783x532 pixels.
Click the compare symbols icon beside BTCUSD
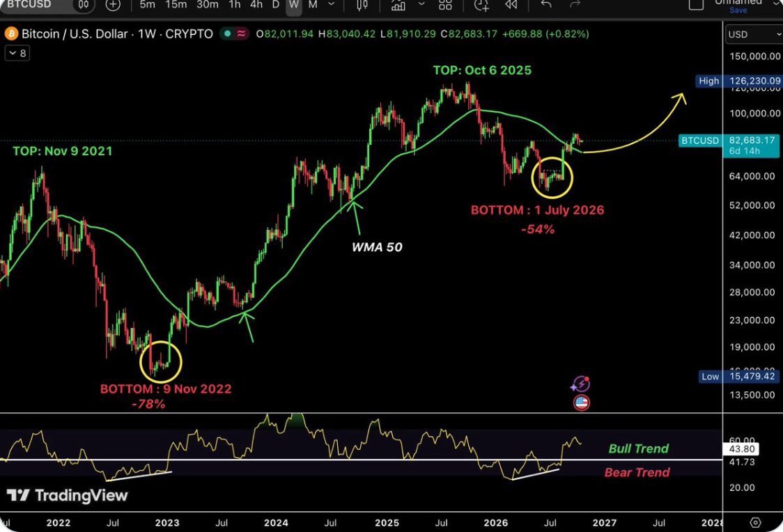(84, 5)
